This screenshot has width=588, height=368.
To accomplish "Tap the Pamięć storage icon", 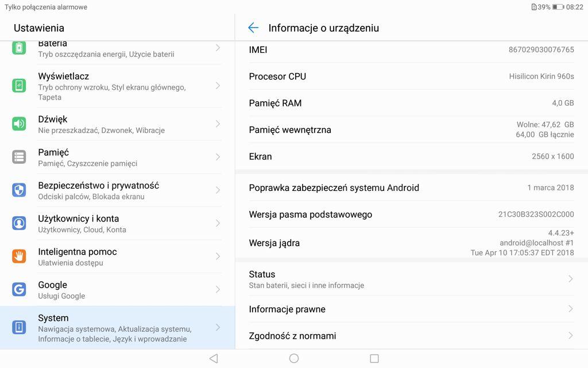I will coord(19,157).
